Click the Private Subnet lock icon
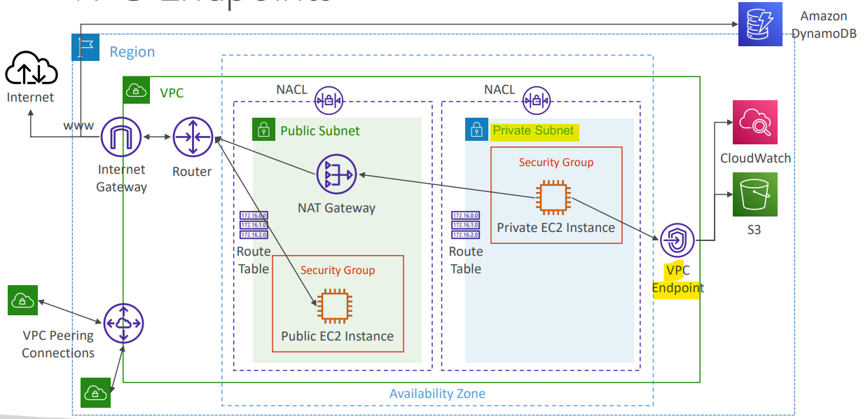868x419 pixels. [x=476, y=129]
